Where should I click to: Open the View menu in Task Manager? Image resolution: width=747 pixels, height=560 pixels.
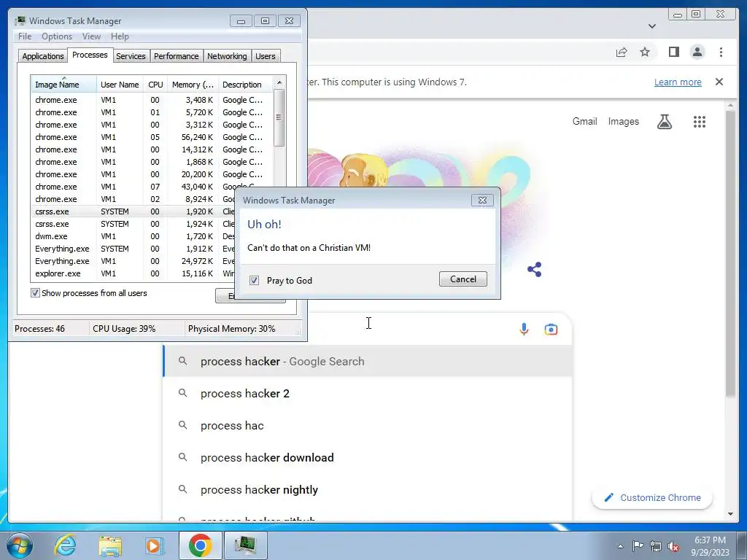(x=91, y=36)
